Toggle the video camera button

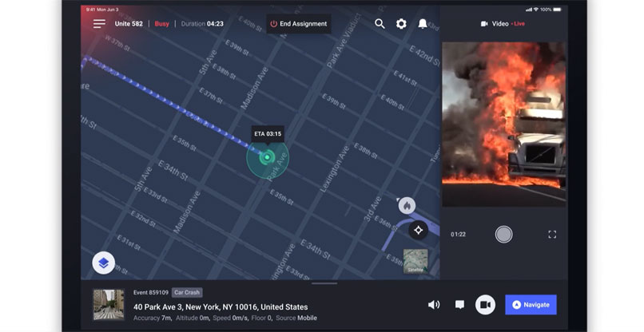485,305
